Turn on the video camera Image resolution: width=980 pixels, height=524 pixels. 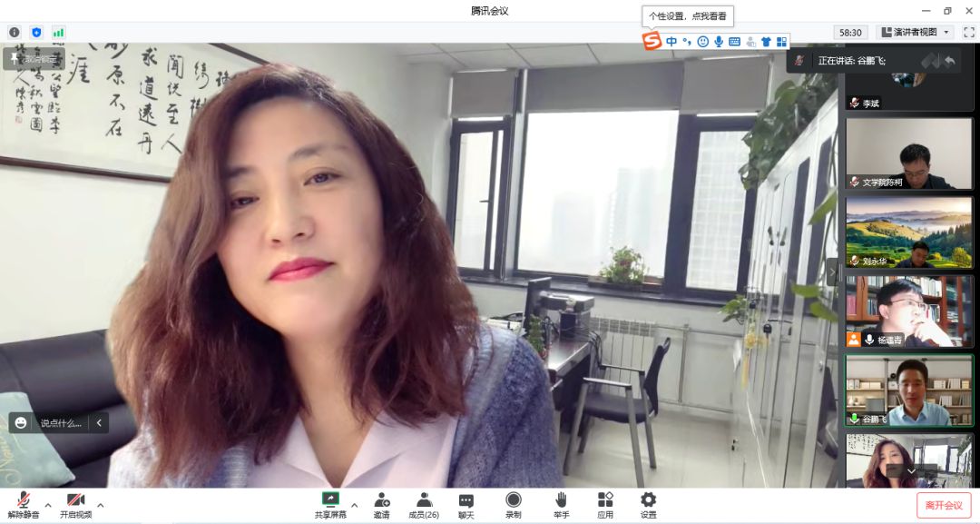[x=75, y=499]
